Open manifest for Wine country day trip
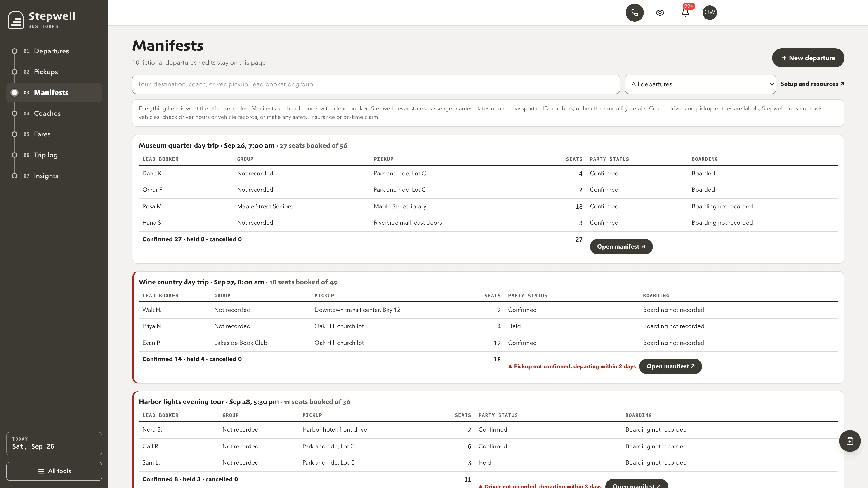 [x=670, y=366]
